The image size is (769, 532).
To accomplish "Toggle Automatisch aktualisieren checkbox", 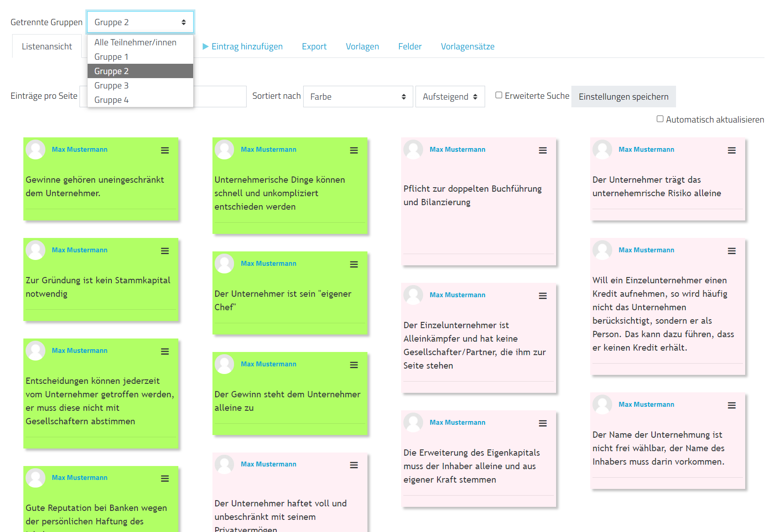I will click(660, 119).
